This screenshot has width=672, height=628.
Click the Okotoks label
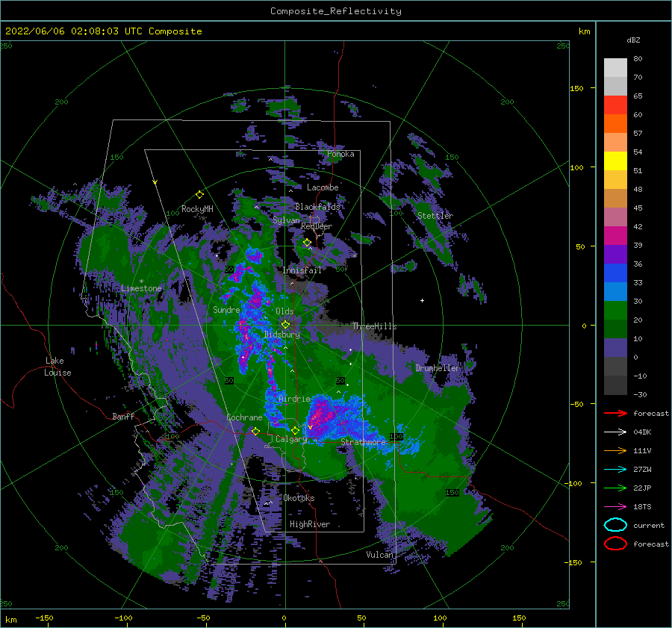click(x=299, y=498)
